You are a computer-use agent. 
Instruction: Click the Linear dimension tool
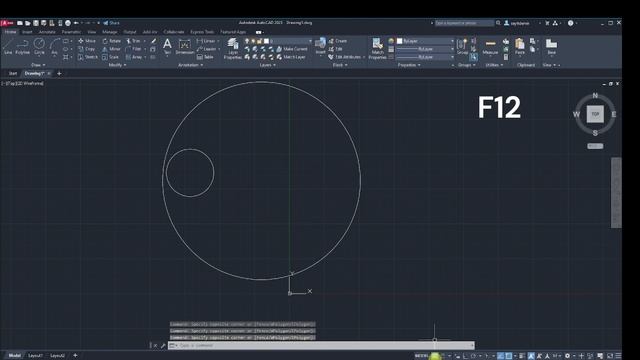pos(206,41)
